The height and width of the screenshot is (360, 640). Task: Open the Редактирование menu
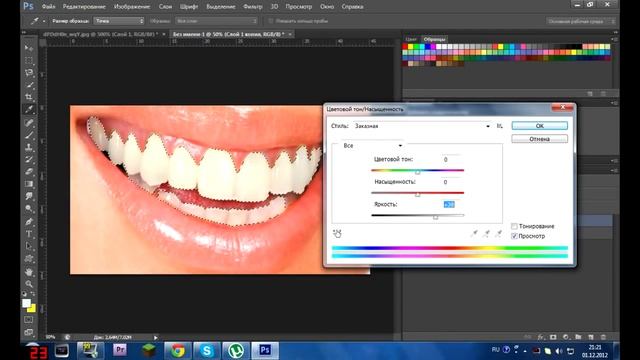[84, 7]
